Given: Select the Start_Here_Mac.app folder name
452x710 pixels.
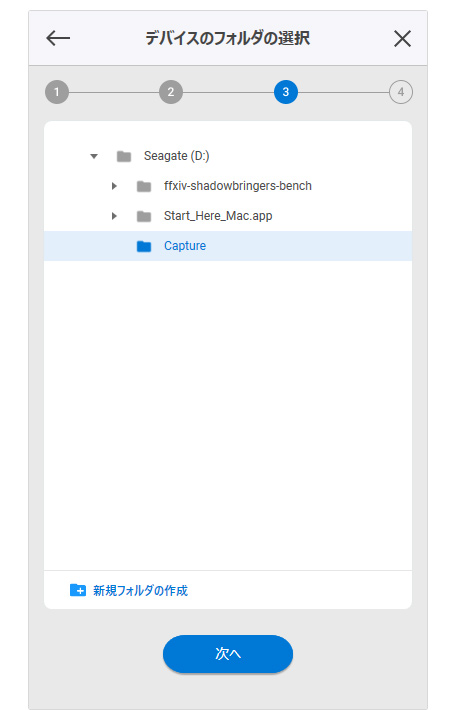Looking at the screenshot, I should point(218,216).
